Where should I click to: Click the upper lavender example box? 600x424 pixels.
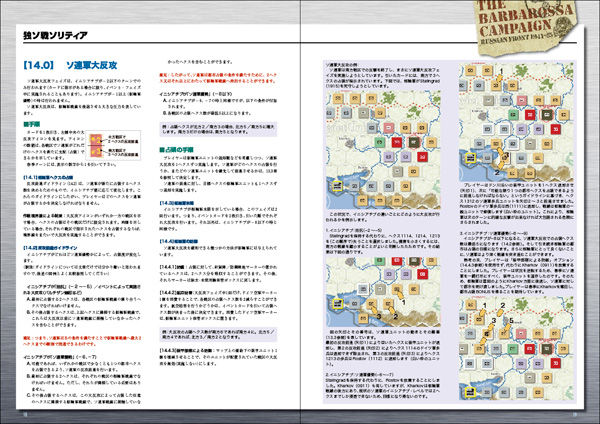click(218, 129)
